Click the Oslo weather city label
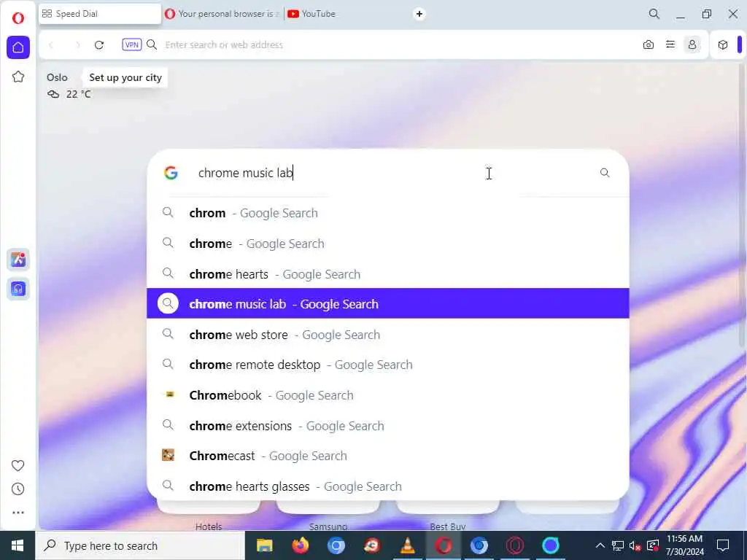This screenshot has height=560, width=747. click(57, 77)
